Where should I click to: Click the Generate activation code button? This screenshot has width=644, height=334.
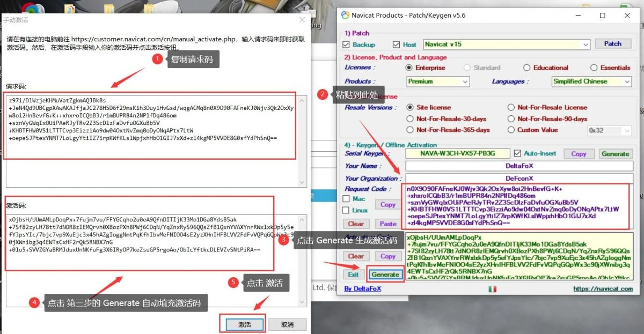(x=385, y=274)
